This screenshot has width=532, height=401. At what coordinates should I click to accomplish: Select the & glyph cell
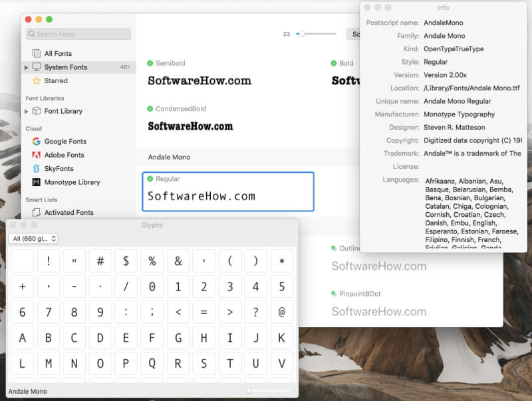[178, 261]
